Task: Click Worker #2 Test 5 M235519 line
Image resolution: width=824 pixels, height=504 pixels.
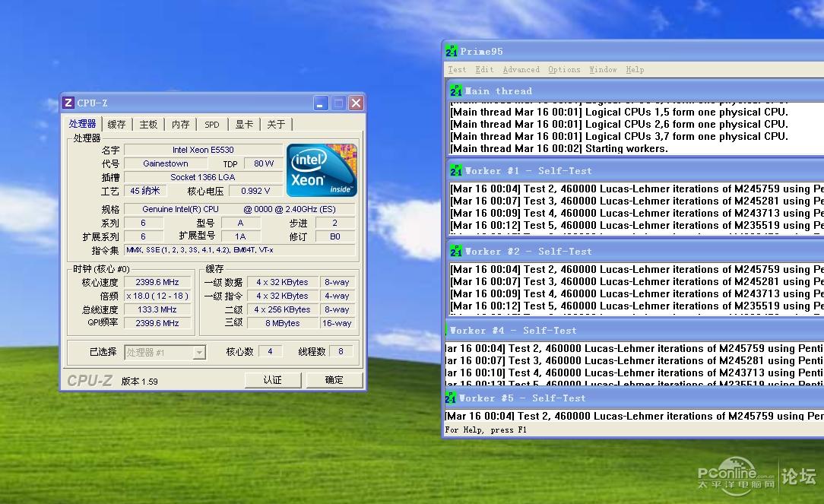Action: (x=637, y=306)
